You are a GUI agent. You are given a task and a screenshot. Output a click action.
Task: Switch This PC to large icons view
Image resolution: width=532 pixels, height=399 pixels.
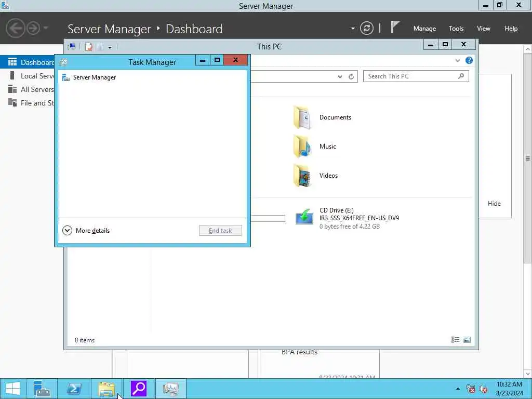[467, 340]
